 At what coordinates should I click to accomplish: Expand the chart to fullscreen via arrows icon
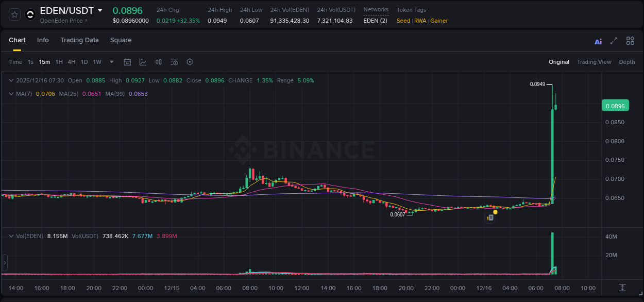[x=614, y=40]
